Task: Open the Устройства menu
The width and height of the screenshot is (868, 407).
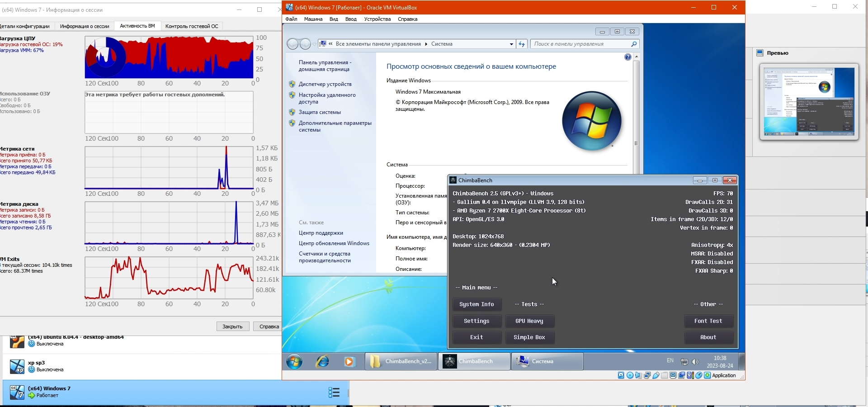Action: (x=377, y=19)
